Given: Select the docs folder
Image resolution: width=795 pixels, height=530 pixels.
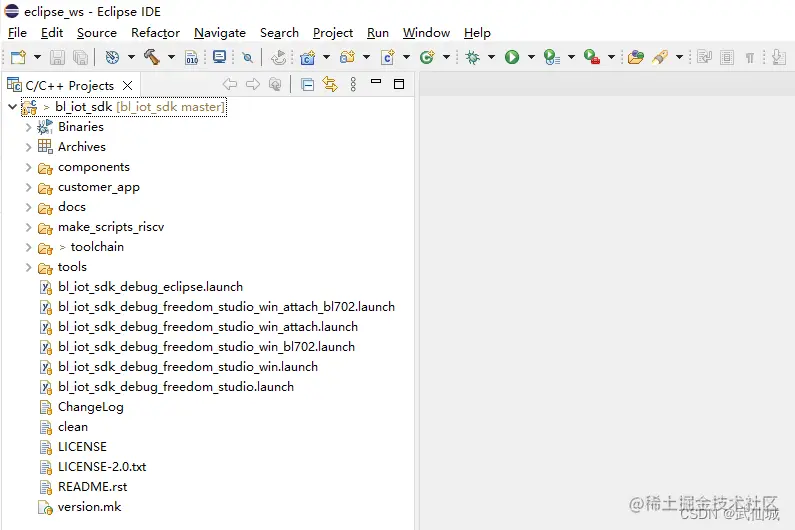Looking at the screenshot, I should pyautogui.click(x=71, y=207).
